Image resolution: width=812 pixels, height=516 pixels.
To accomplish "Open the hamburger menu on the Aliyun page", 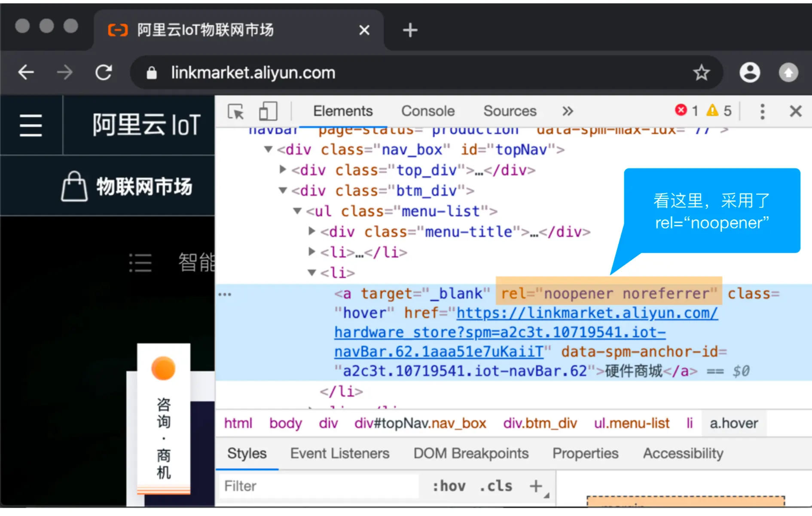I will [31, 125].
